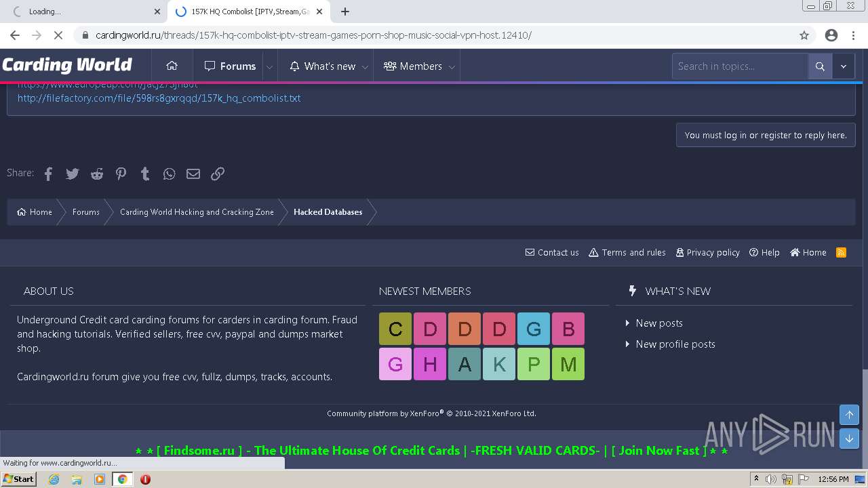Viewport: 868px width, 488px height.
Task: Bookmark page with the star icon
Action: [x=804, y=35]
